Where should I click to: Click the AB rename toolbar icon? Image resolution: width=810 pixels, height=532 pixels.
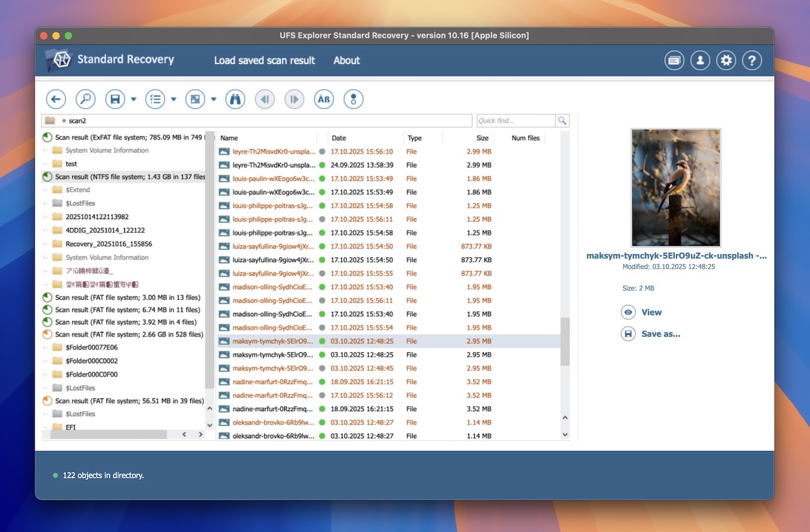(324, 99)
